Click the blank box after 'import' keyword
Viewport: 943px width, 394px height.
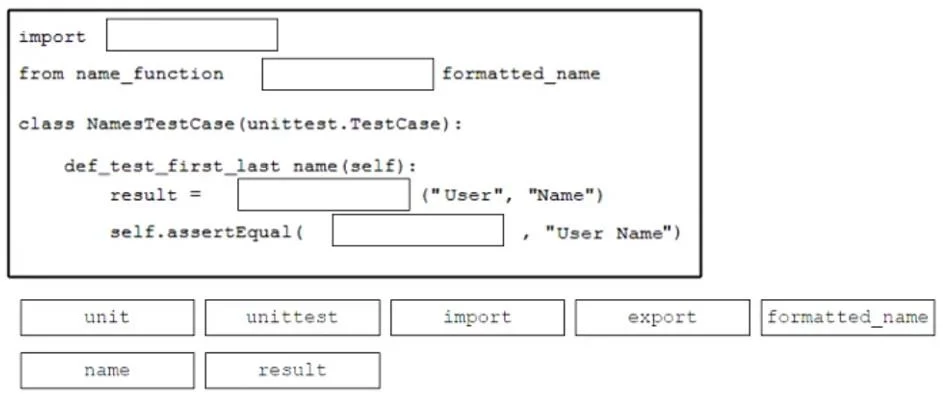pos(192,35)
